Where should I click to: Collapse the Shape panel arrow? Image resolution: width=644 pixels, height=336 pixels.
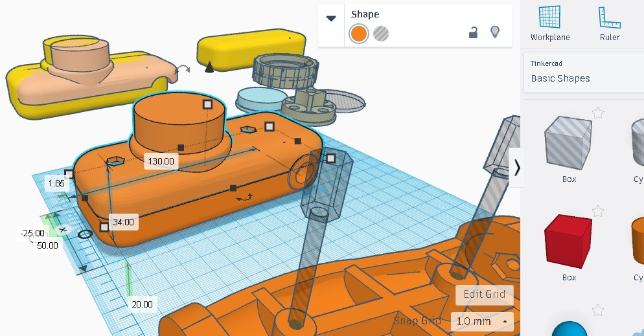point(331,19)
